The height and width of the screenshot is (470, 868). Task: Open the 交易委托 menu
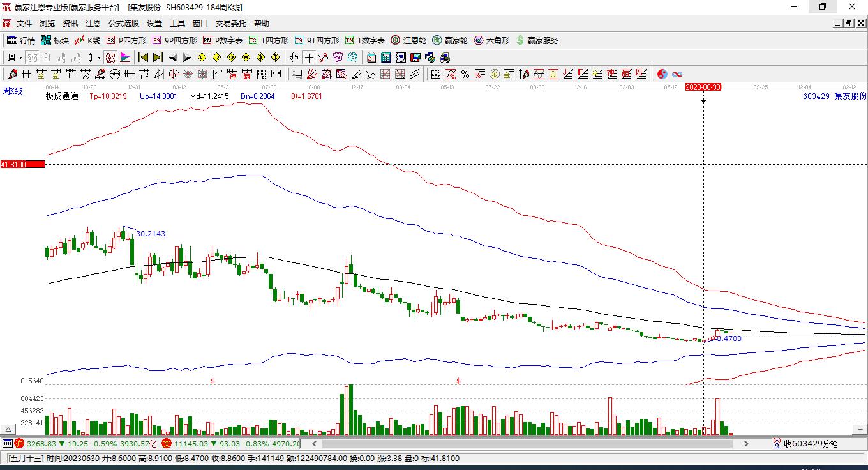pos(230,23)
